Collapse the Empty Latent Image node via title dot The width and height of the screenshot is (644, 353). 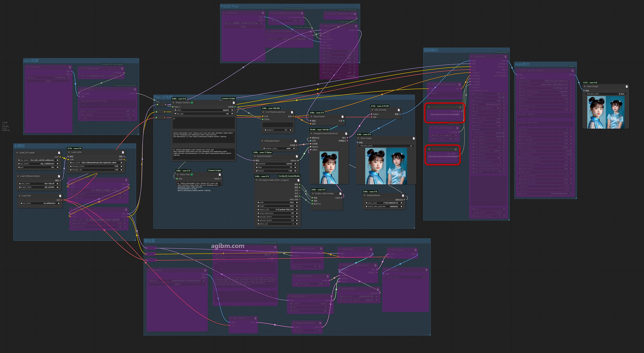[313, 193]
